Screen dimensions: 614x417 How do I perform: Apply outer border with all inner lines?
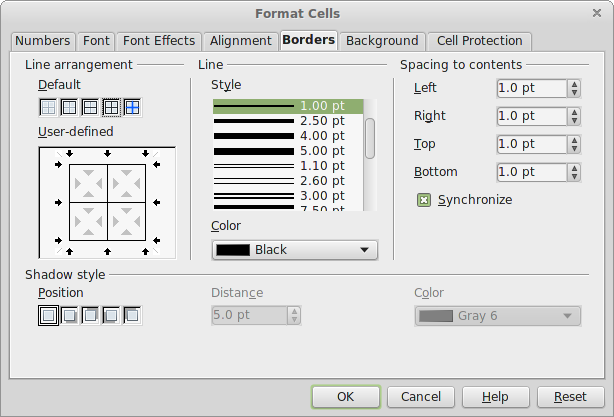point(110,106)
